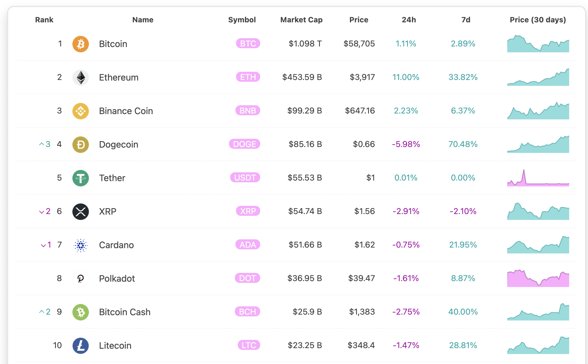588x364 pixels.
Task: Open Ethereum 30-day price sparkline chart
Action: click(538, 78)
